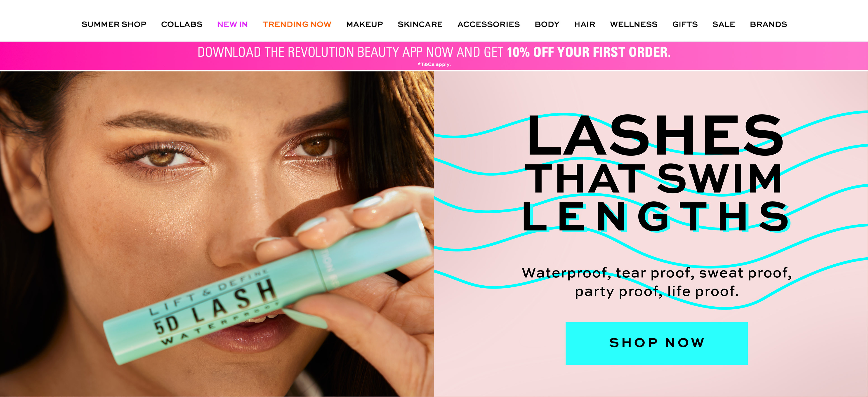
Task: Browse the Makeup category
Action: point(365,24)
